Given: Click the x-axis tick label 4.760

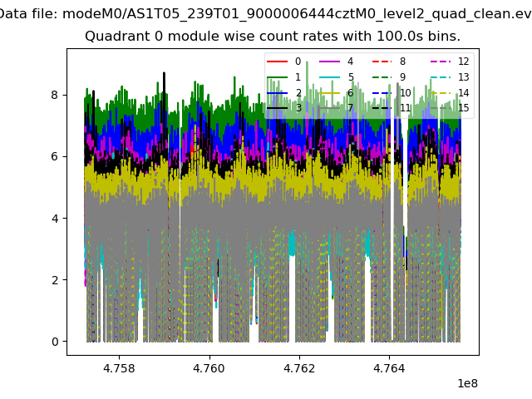Looking at the screenshot, I should coord(209,368).
